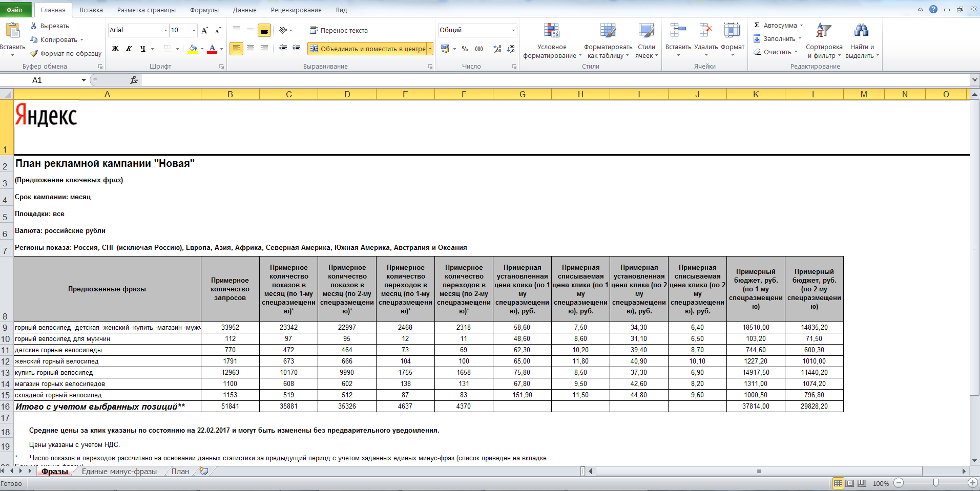Click the increase font size icon
The image size is (980, 491).
coord(205,30)
